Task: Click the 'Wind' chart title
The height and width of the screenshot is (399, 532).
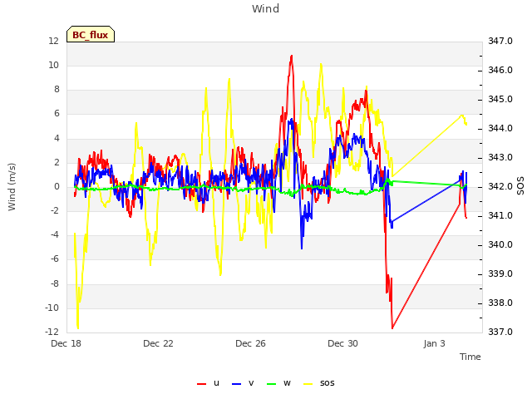Action: tap(266, 8)
